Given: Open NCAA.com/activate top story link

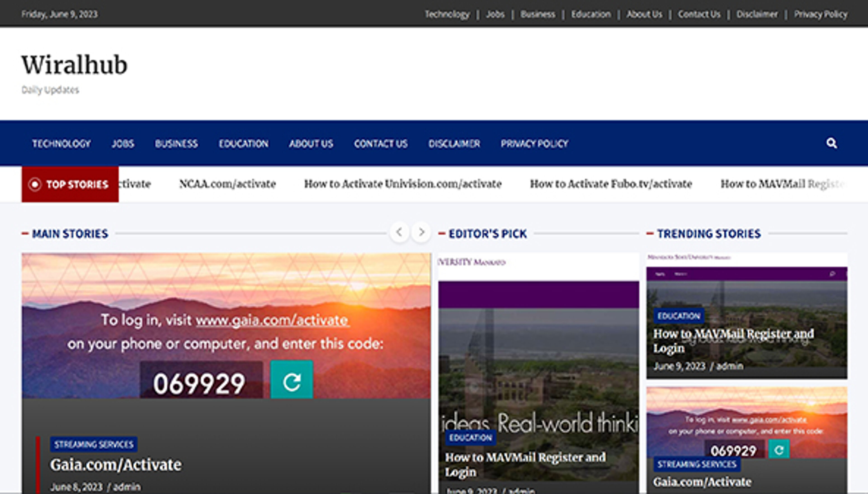Looking at the screenshot, I should tap(227, 184).
